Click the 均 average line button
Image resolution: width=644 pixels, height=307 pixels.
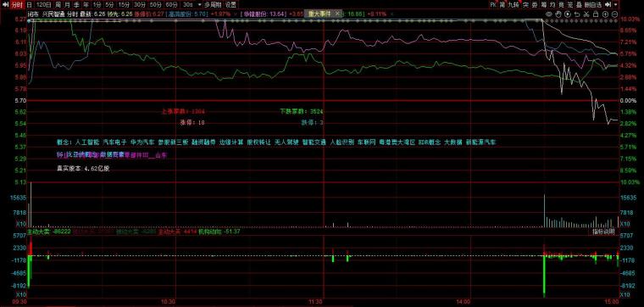pos(552,4)
